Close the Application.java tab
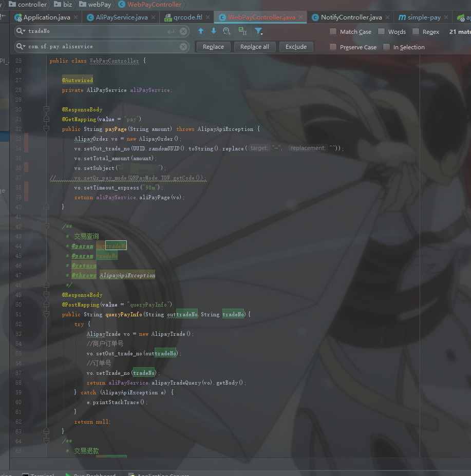471x476 pixels. pos(76,17)
